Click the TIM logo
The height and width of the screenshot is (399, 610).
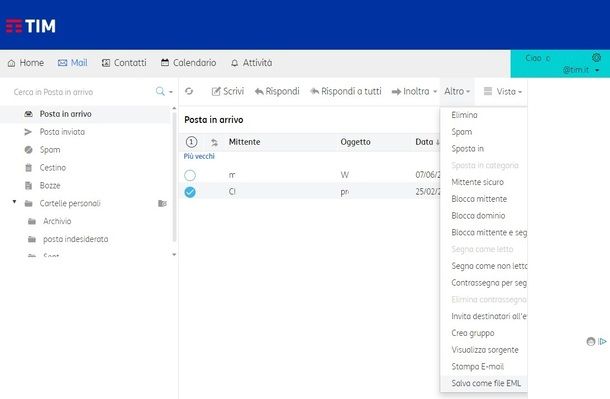pyautogui.click(x=30, y=26)
